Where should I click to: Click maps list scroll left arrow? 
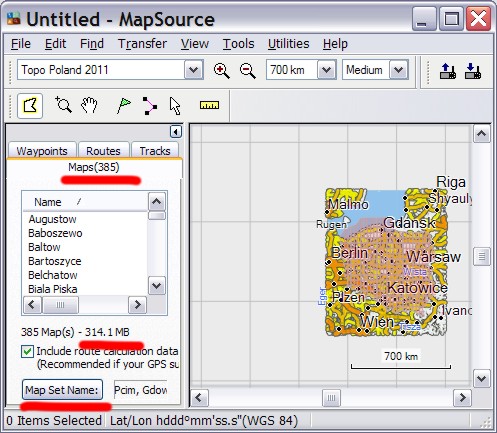point(32,305)
